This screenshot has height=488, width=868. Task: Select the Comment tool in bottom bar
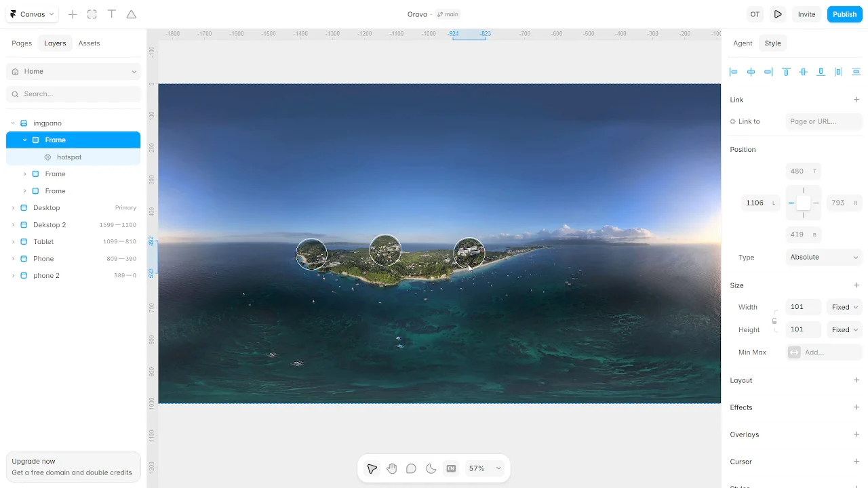point(411,468)
